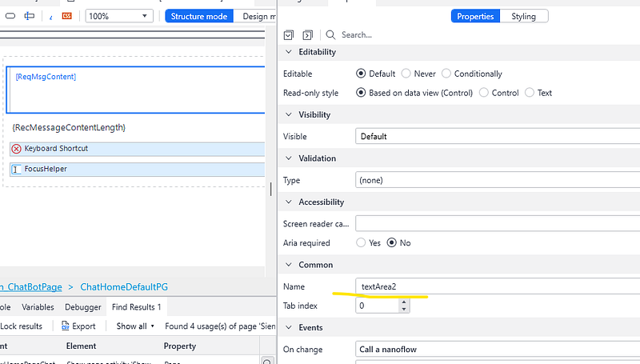Select the RecMessageContentLength text widget

click(69, 127)
